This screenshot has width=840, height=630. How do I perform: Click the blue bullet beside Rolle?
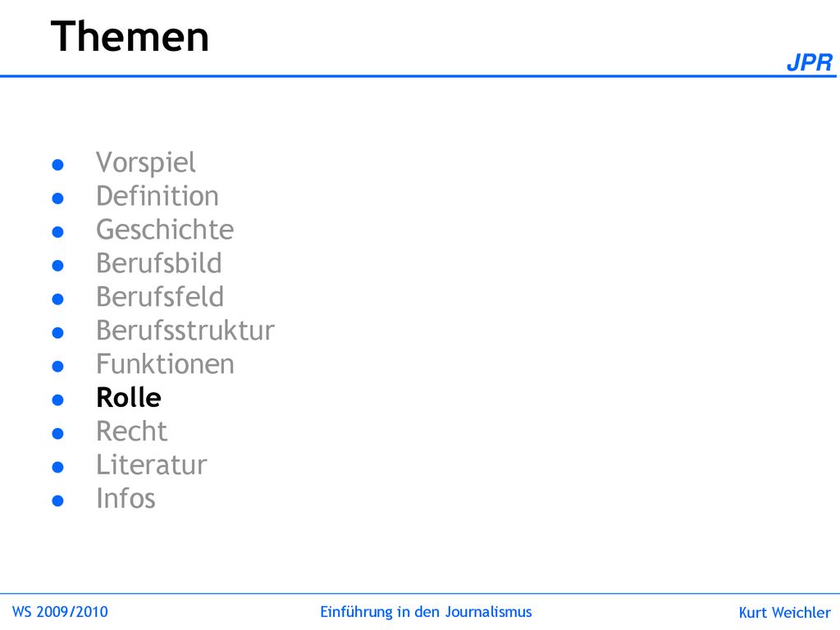point(58,399)
